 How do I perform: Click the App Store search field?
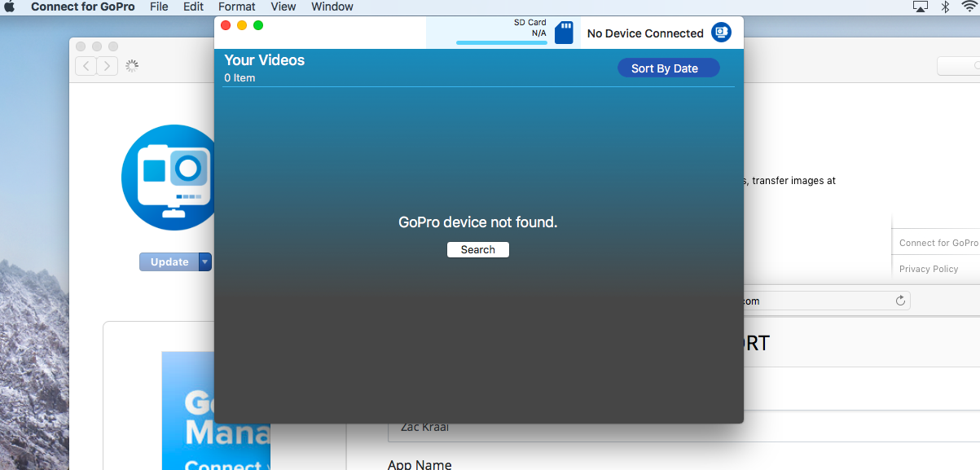(x=958, y=66)
